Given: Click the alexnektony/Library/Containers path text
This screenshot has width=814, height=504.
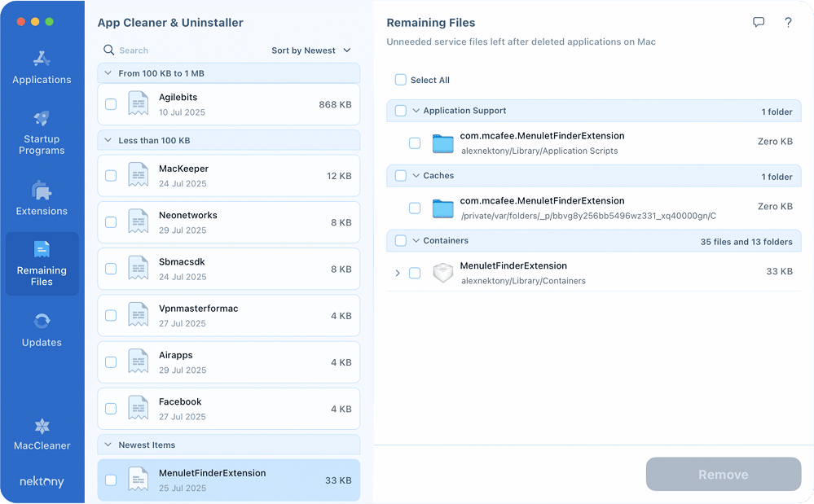Looking at the screenshot, I should (523, 281).
